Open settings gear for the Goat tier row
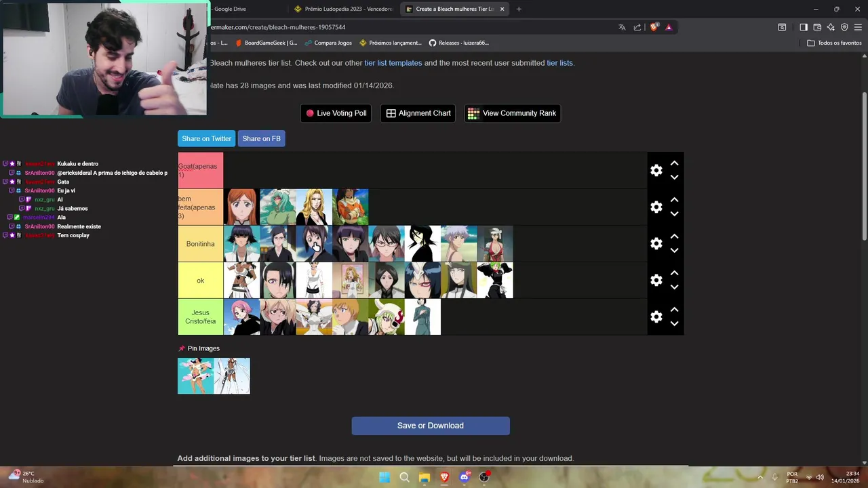Viewport: 868px width, 488px height. pos(656,171)
